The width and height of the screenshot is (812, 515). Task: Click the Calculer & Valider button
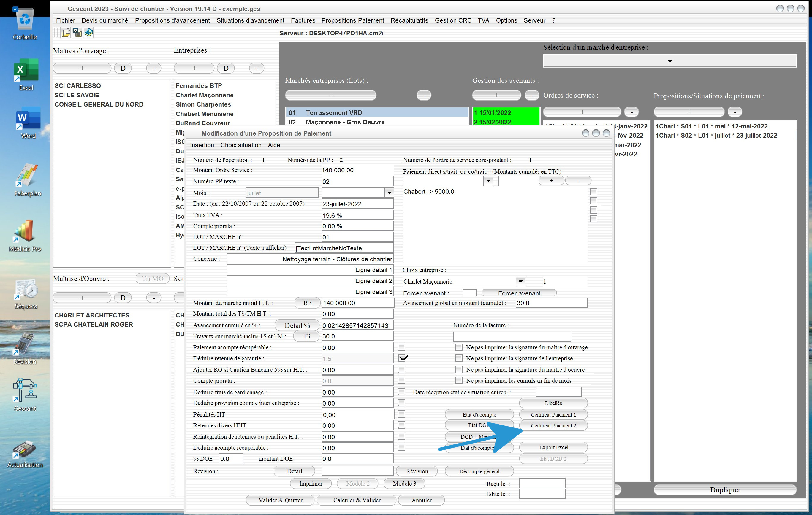tap(357, 500)
